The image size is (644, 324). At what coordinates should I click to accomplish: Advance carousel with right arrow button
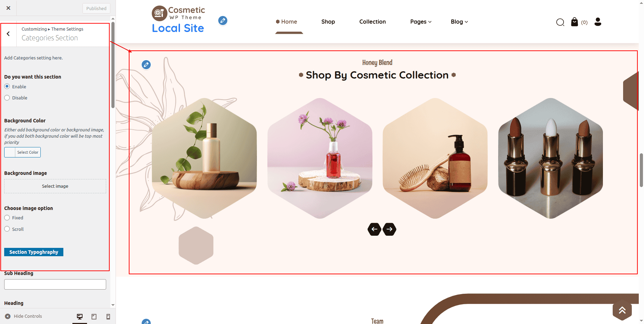tap(390, 229)
